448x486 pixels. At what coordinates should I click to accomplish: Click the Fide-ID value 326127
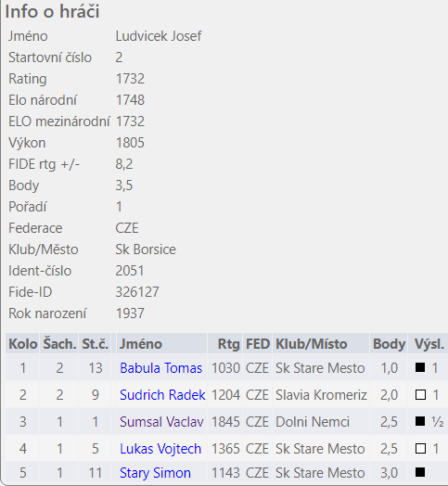point(137,292)
